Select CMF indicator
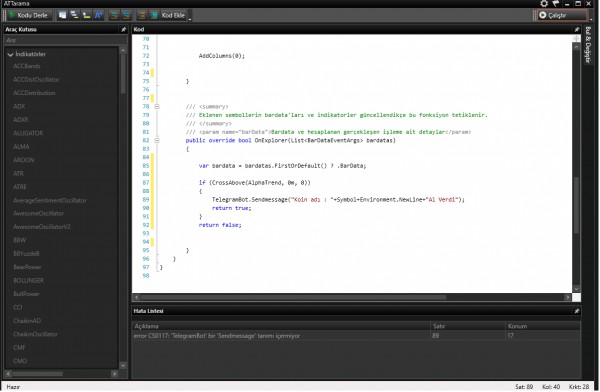This screenshot has height=392, width=600. tap(19, 347)
